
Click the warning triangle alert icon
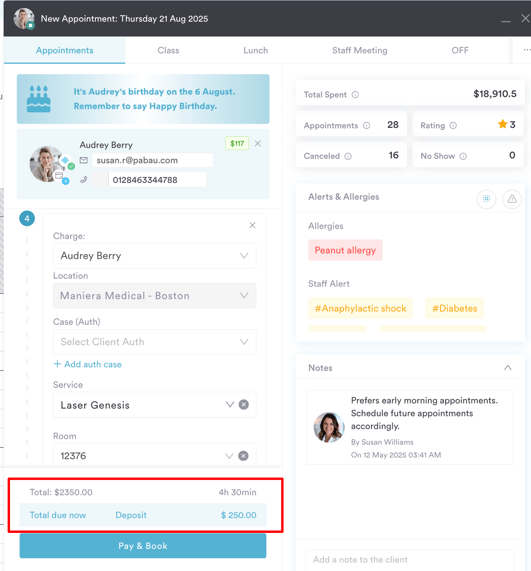512,199
